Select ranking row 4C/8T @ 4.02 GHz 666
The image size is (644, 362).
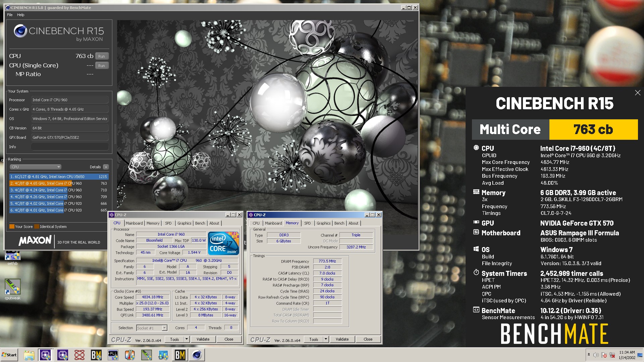tap(59, 203)
